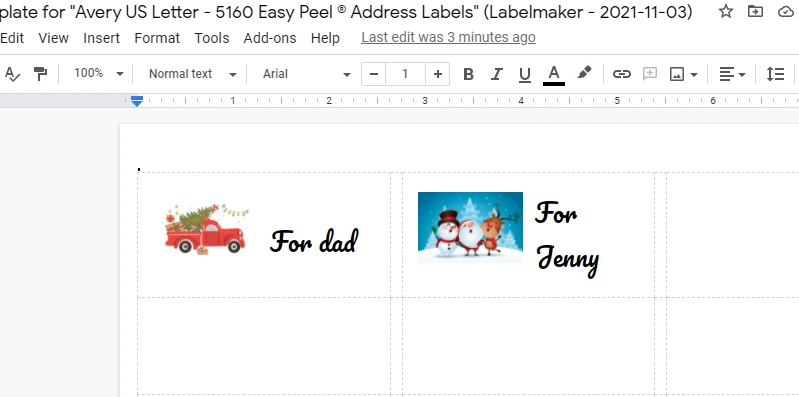Open the Normal text style dropdown
The height and width of the screenshot is (397, 799).
193,74
